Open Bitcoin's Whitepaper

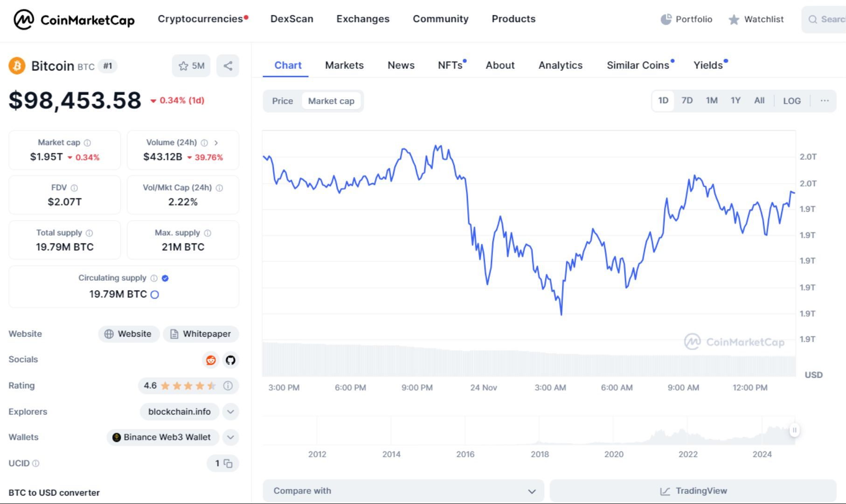click(201, 334)
